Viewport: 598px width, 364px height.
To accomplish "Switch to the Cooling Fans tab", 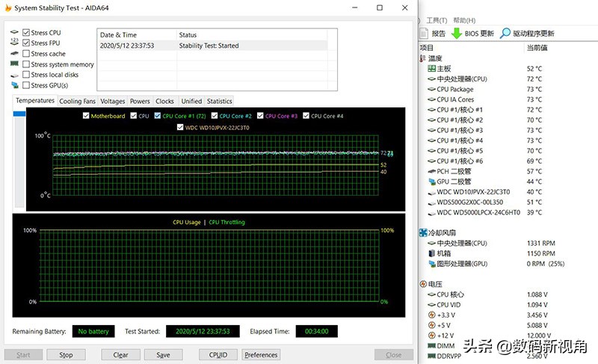I will tap(77, 101).
